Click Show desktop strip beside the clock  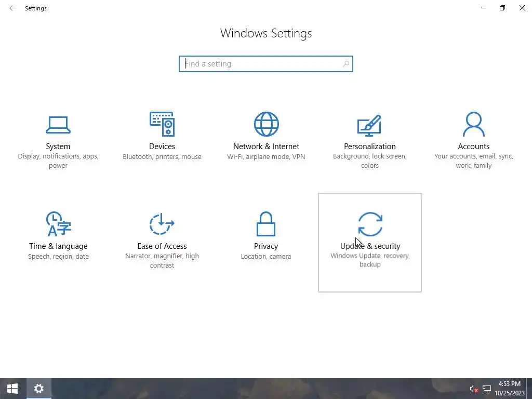click(x=529, y=389)
